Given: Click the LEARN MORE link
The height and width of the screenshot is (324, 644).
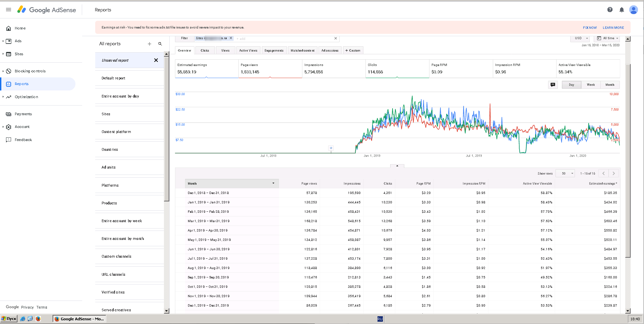Looking at the screenshot, I should tap(613, 28).
